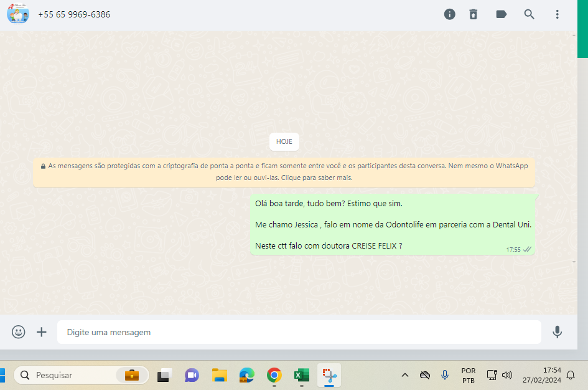Focus the Digite uma mensagem field

click(x=299, y=332)
